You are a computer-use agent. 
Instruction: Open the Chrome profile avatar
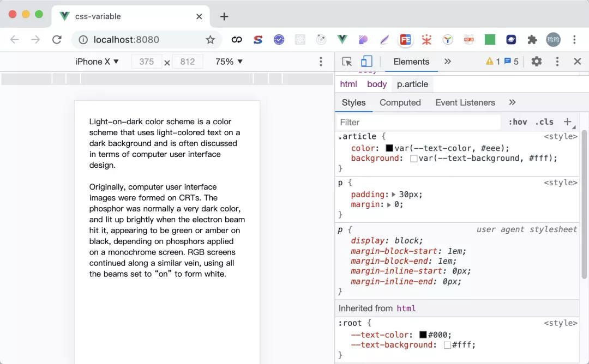[554, 39]
